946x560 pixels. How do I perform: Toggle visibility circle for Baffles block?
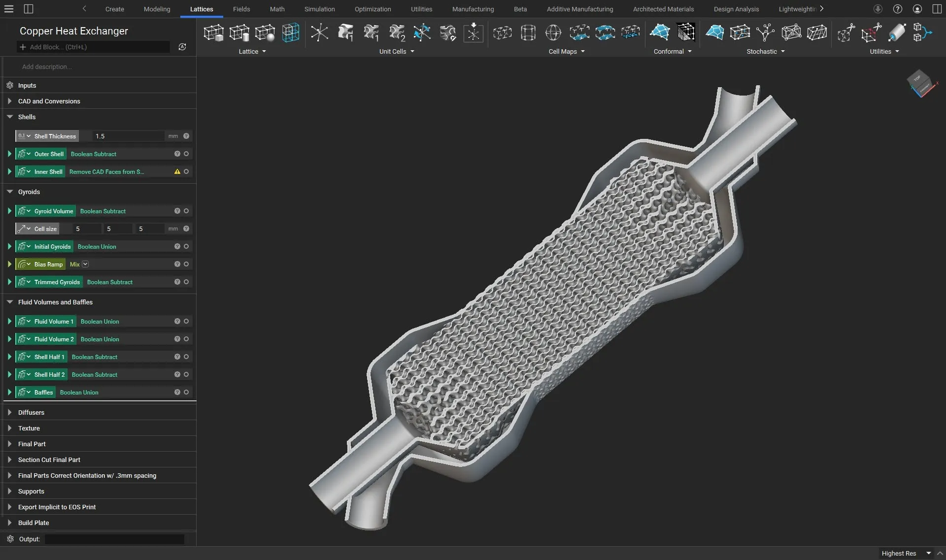[x=186, y=393]
